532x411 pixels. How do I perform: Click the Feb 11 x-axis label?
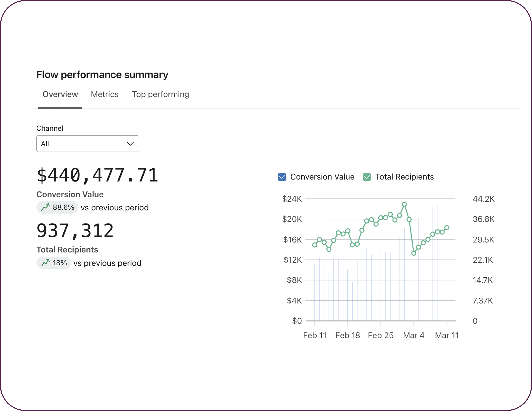point(315,335)
